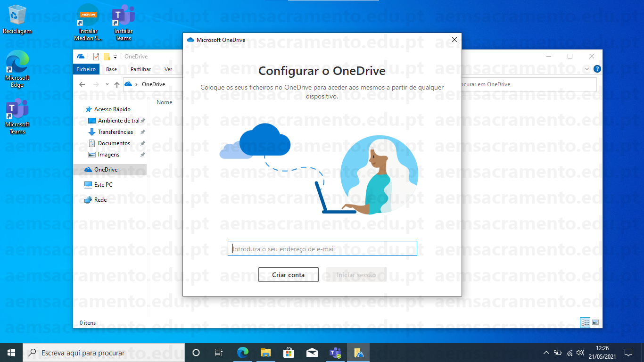644x362 pixels.
Task: Expand the ribbon with the chevron
Action: click(587, 69)
